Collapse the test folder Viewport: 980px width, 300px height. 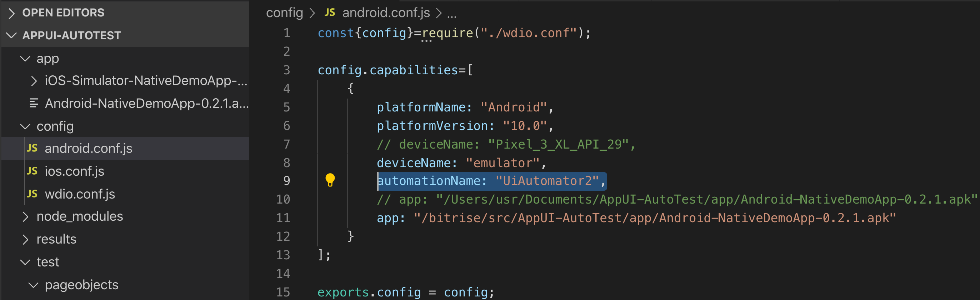[25, 262]
